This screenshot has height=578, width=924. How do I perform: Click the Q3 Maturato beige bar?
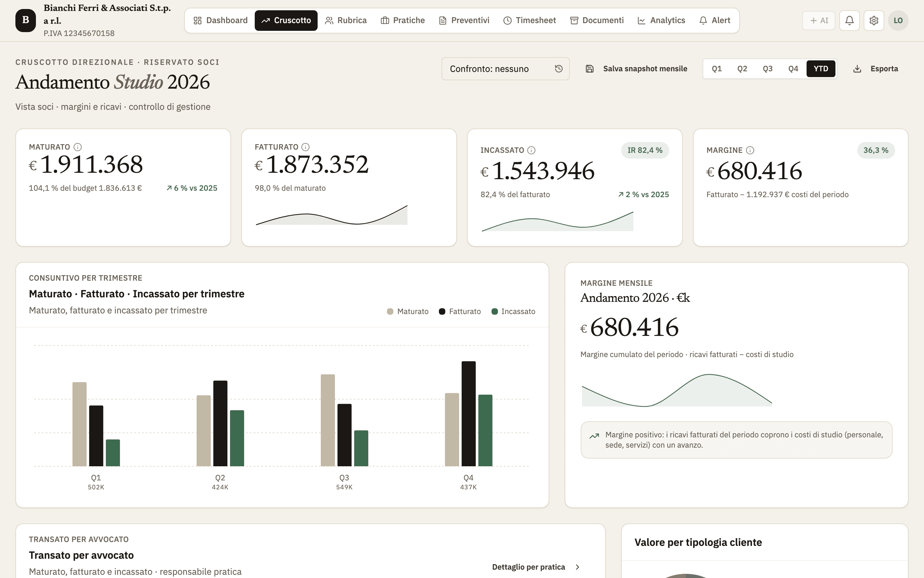pos(328,420)
